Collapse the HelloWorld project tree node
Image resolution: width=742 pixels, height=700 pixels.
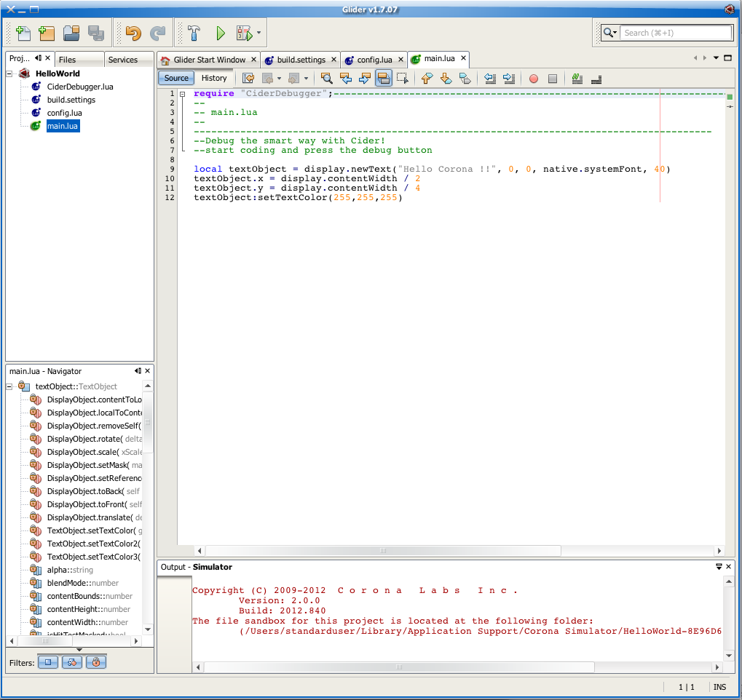10,73
